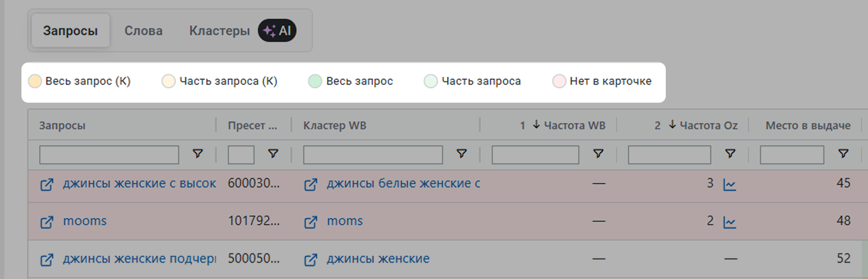This screenshot has height=279, width=868.
Task: Switch to the Слова tab
Action: coord(144,31)
